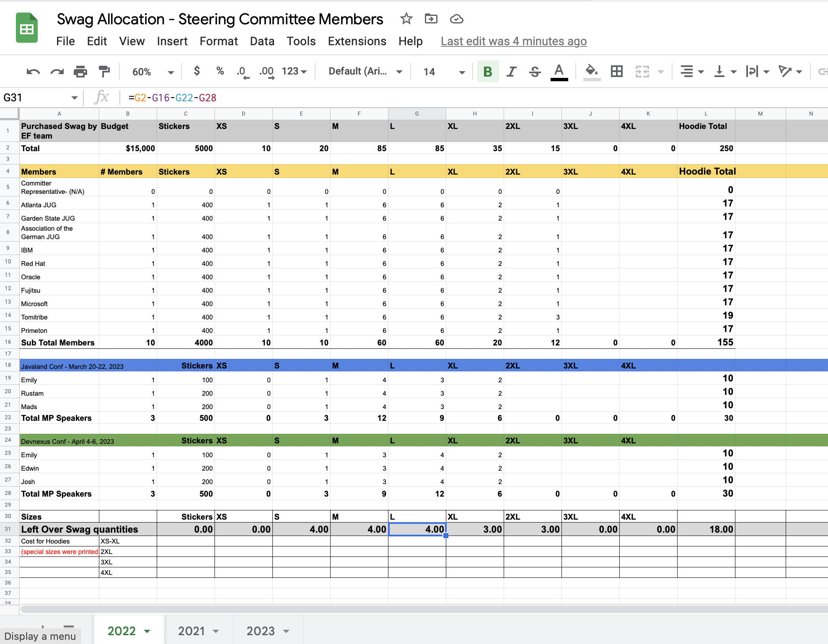
Task: Format as percent
Action: (x=220, y=71)
